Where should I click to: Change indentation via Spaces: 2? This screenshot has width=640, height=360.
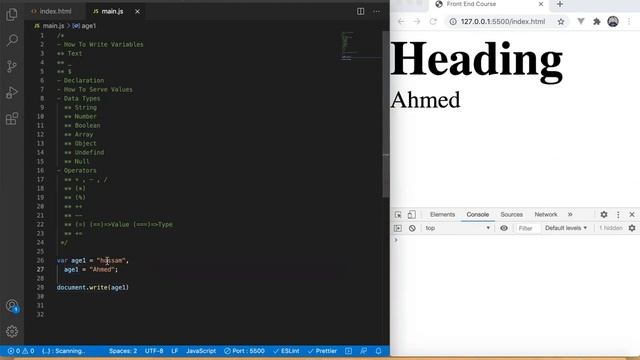click(x=123, y=351)
